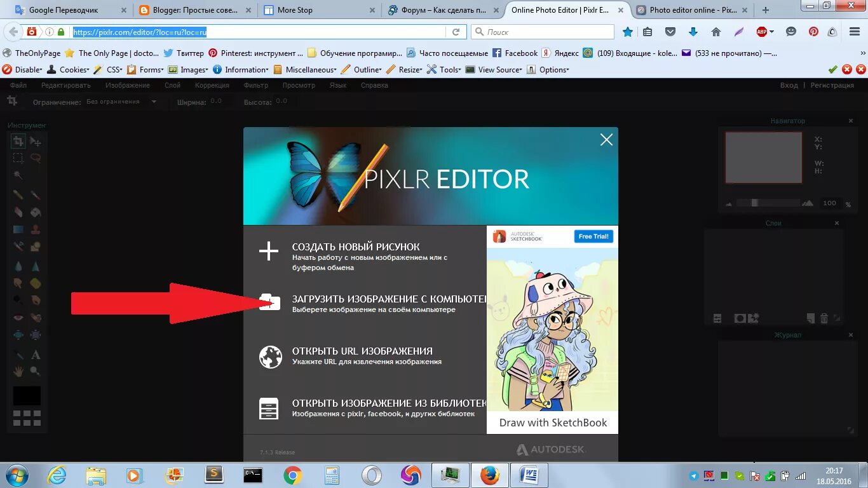This screenshot has width=868, height=488.
Task: Click Открыть изображение из библиотеки
Action: click(390, 403)
